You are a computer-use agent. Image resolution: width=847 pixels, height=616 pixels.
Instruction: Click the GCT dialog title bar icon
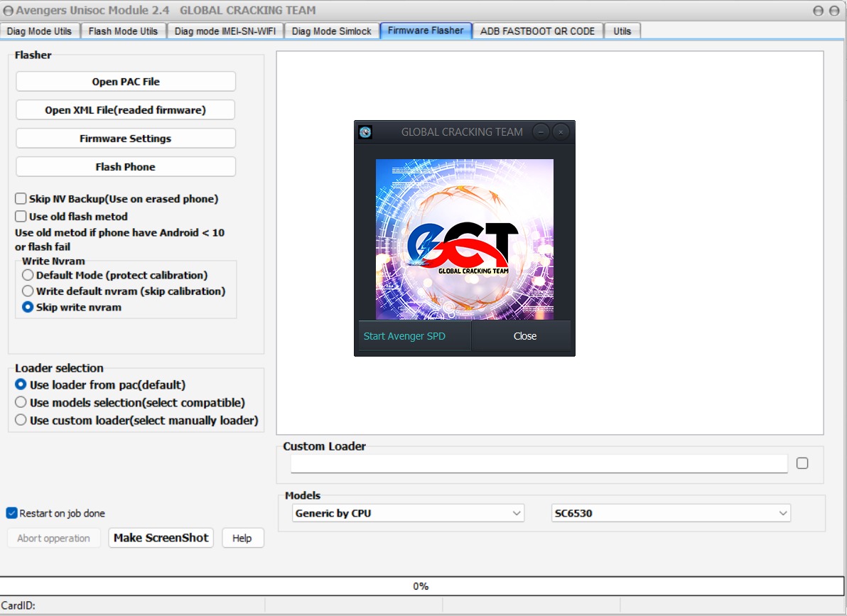[365, 132]
